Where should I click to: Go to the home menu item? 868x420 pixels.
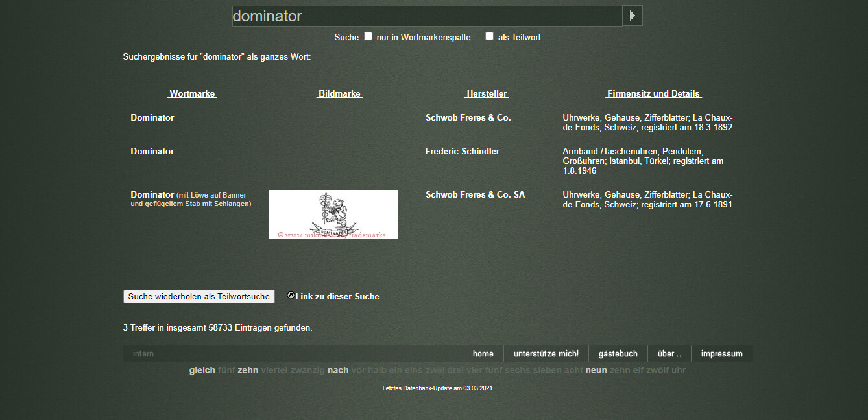pos(483,354)
